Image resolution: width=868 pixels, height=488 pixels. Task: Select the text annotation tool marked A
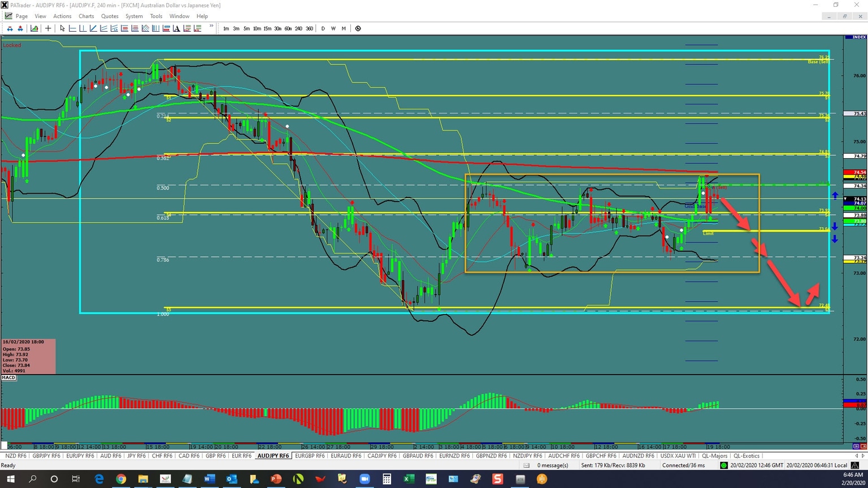click(x=176, y=28)
